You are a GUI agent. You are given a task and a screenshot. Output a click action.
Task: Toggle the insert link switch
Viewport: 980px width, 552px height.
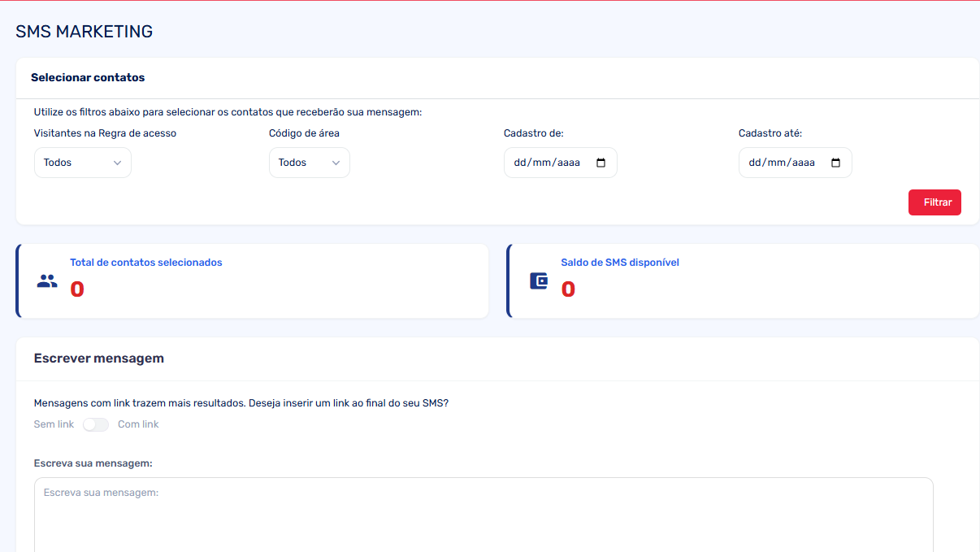(x=96, y=424)
